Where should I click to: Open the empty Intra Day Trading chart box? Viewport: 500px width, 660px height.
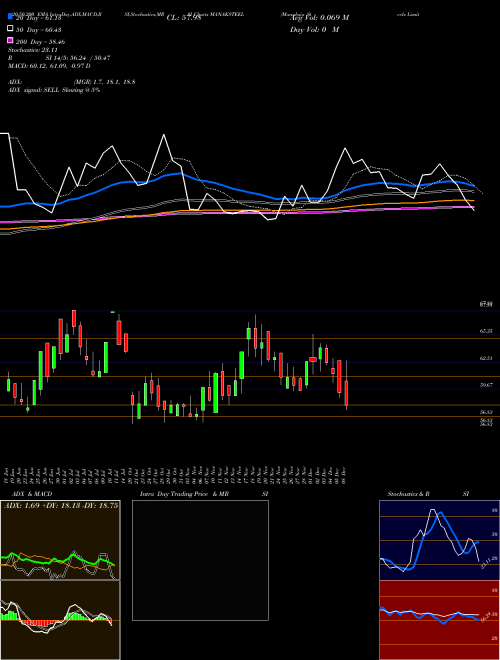click(x=200, y=560)
